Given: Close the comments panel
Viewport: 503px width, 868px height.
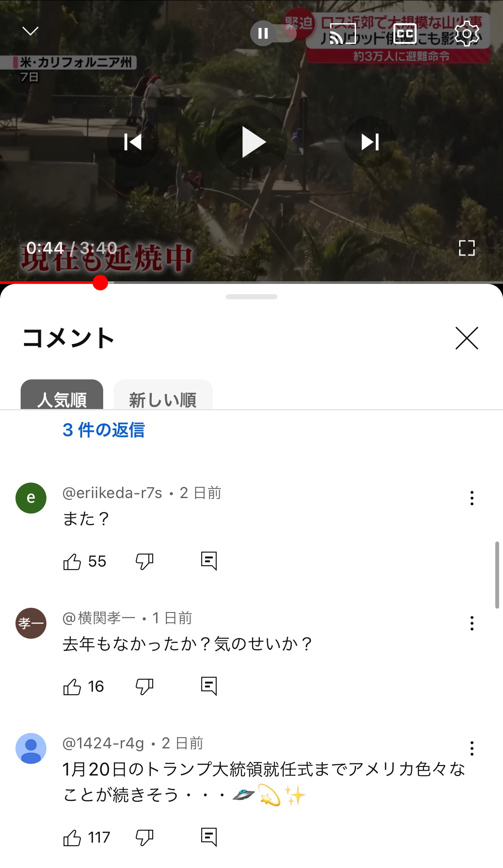Looking at the screenshot, I should 466,338.
